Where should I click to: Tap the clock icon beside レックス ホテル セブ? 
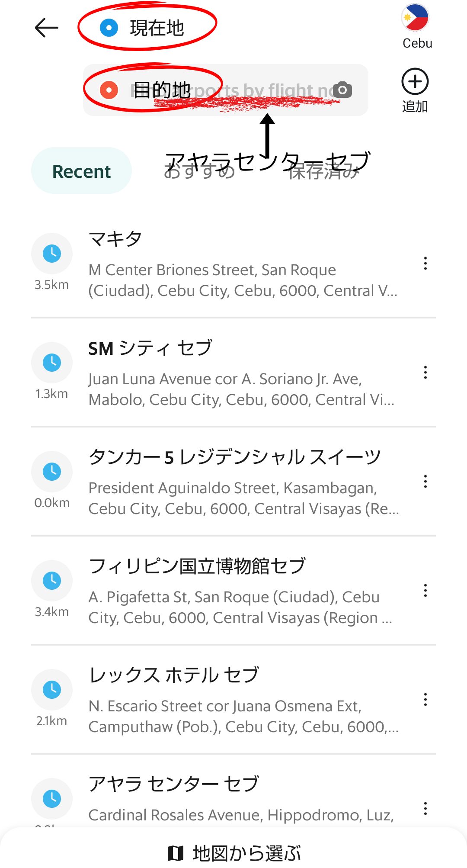52,690
